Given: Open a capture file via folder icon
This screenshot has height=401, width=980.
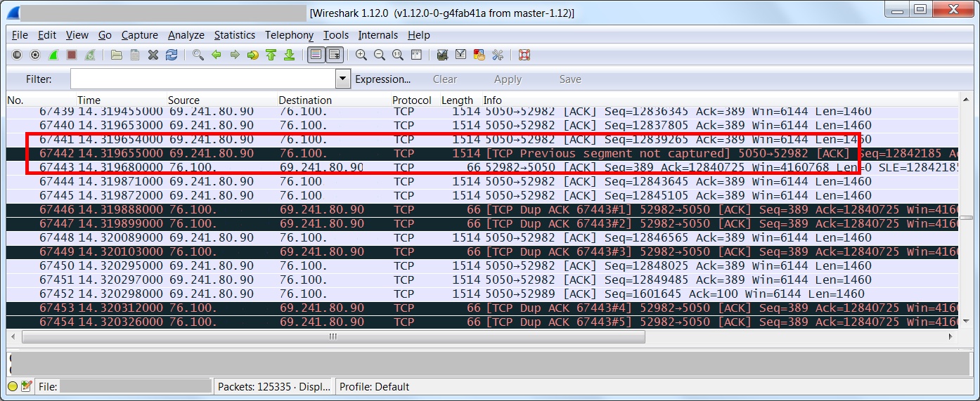Looking at the screenshot, I should [117, 55].
